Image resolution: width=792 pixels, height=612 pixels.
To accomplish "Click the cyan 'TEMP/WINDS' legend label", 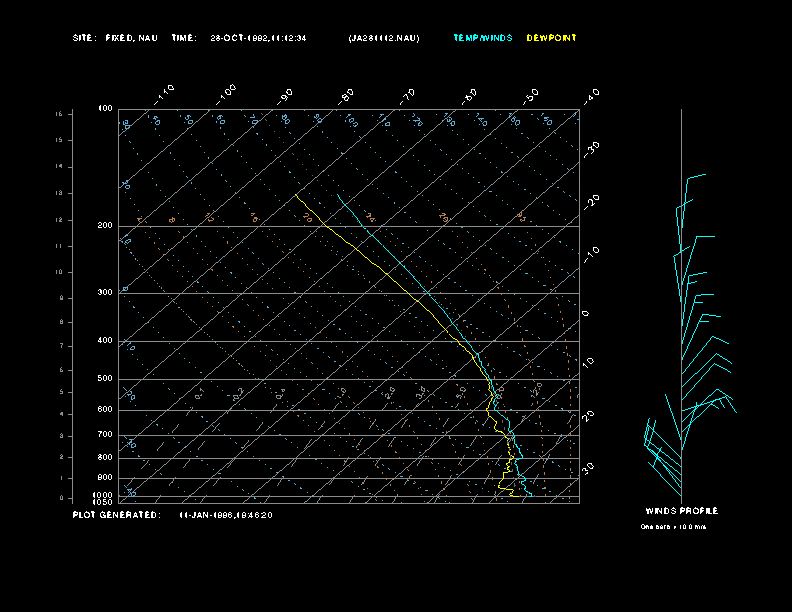I will point(483,38).
